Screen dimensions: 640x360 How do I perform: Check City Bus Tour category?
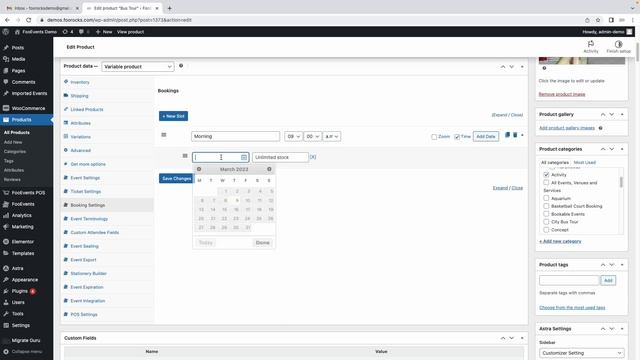click(x=546, y=222)
